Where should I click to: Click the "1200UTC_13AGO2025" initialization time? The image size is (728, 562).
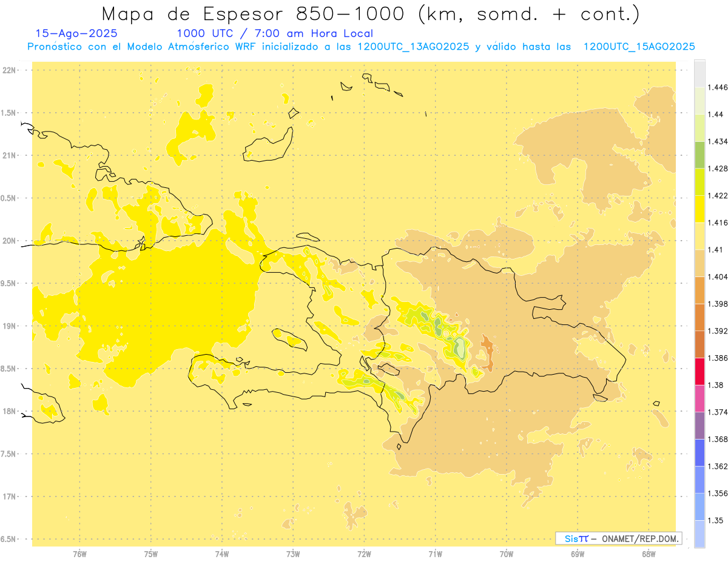click(413, 47)
